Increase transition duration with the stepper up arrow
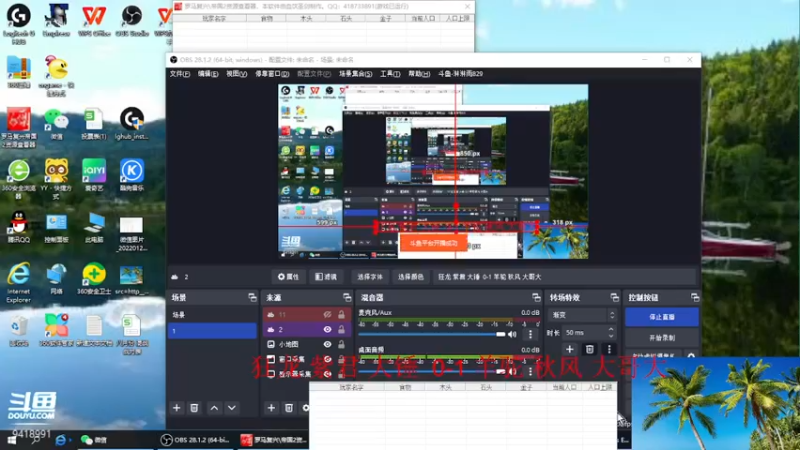The width and height of the screenshot is (800, 450). (611, 330)
